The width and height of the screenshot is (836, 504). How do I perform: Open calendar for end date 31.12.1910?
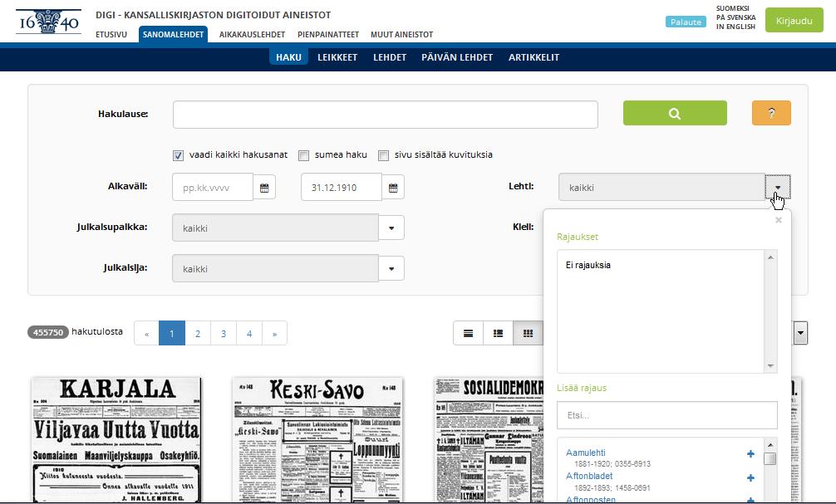(393, 188)
